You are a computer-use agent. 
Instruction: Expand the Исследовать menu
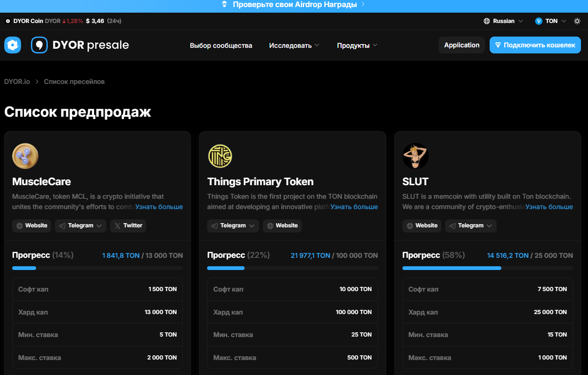pos(294,45)
